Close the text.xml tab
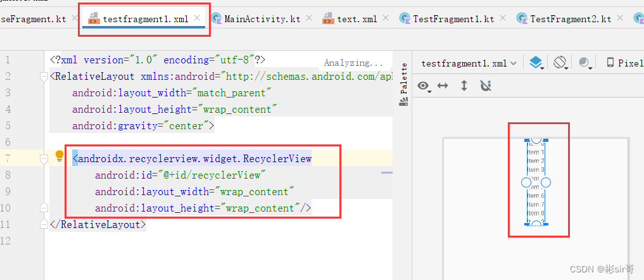Image resolution: width=644 pixels, height=280 pixels. coord(385,18)
